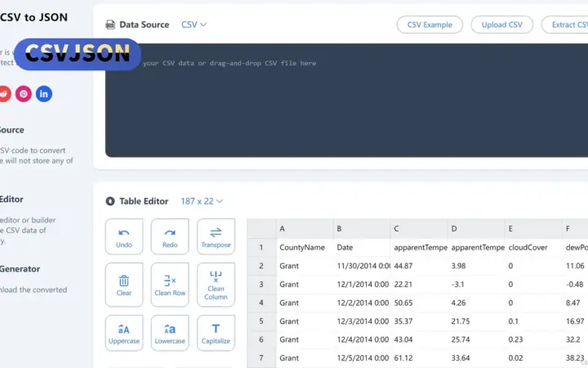This screenshot has width=588, height=368.
Task: Click the cell with value 0.02
Action: tap(534, 358)
